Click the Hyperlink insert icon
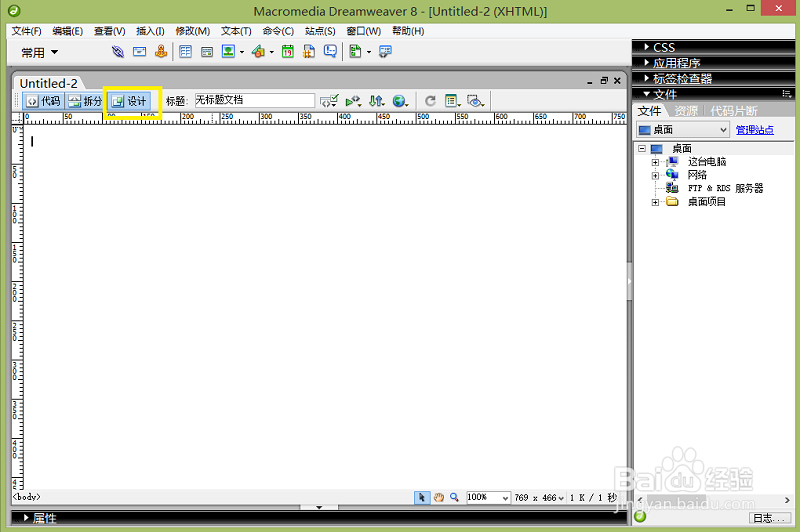Image resolution: width=800 pixels, height=532 pixels. [x=118, y=52]
